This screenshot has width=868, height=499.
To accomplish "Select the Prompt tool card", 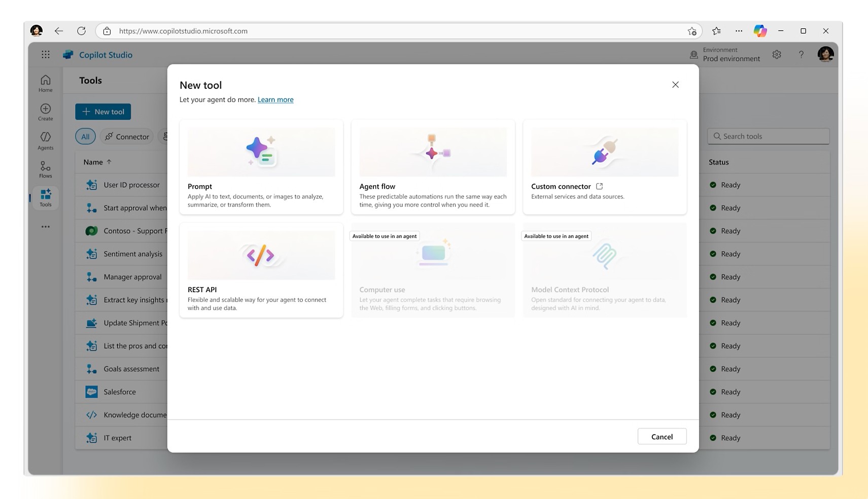I will pos(261,167).
